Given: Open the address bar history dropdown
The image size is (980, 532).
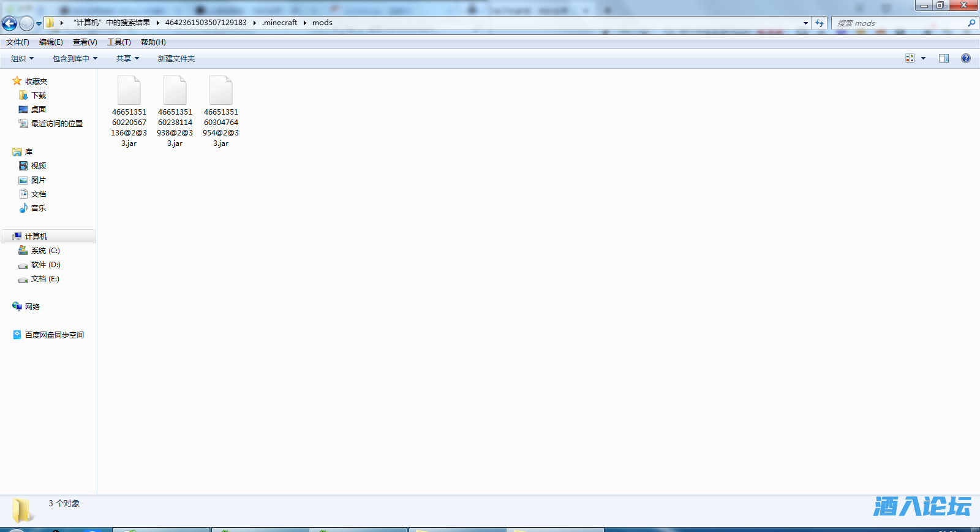Looking at the screenshot, I should 805,23.
